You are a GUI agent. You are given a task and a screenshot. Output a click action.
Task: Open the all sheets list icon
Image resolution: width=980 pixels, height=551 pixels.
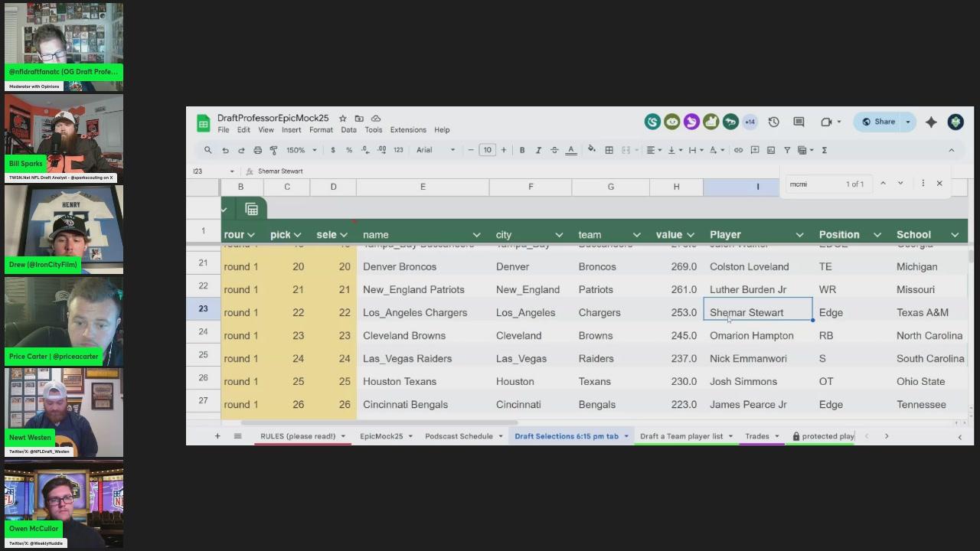coord(237,436)
